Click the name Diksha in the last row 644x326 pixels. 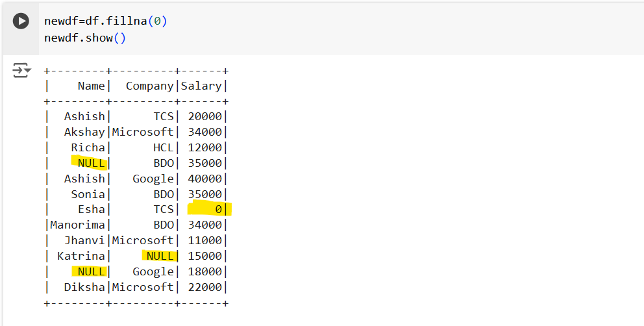[84, 287]
